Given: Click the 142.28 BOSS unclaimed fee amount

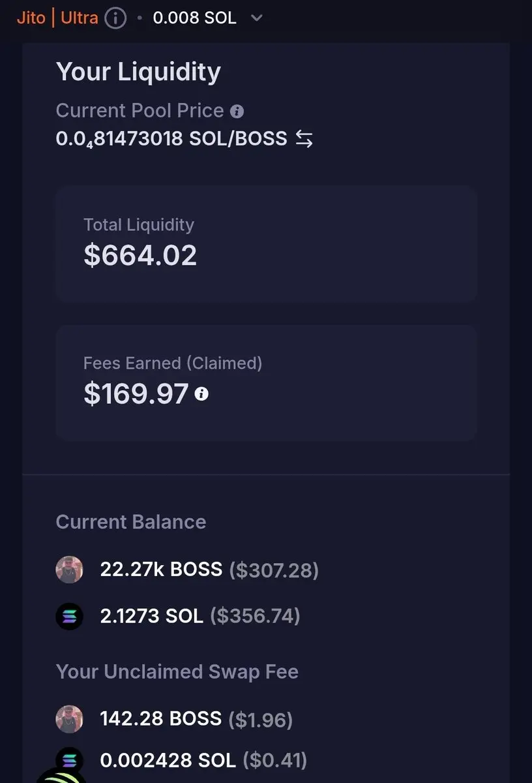Looking at the screenshot, I should coord(161,719).
